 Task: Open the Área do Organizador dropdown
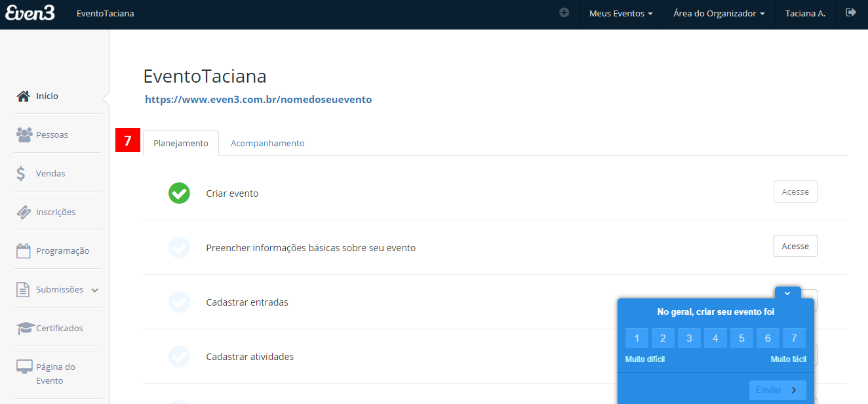tap(718, 12)
